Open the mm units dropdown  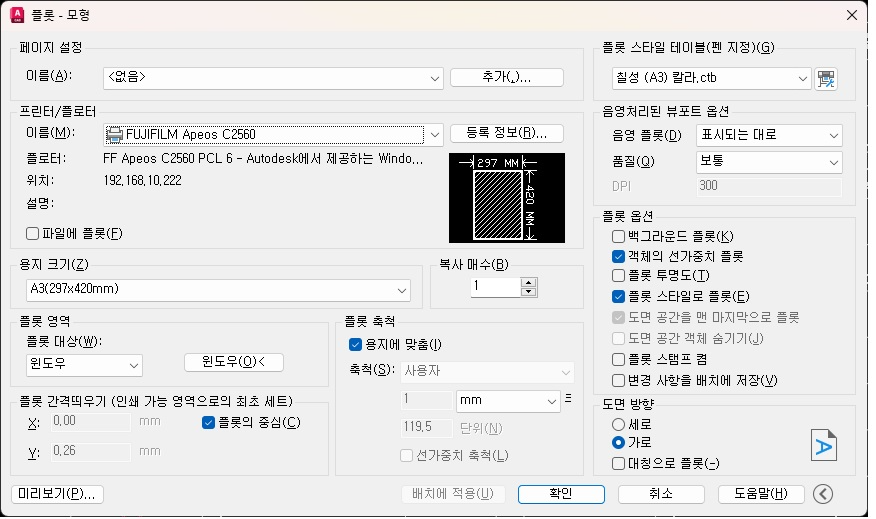tap(508, 401)
